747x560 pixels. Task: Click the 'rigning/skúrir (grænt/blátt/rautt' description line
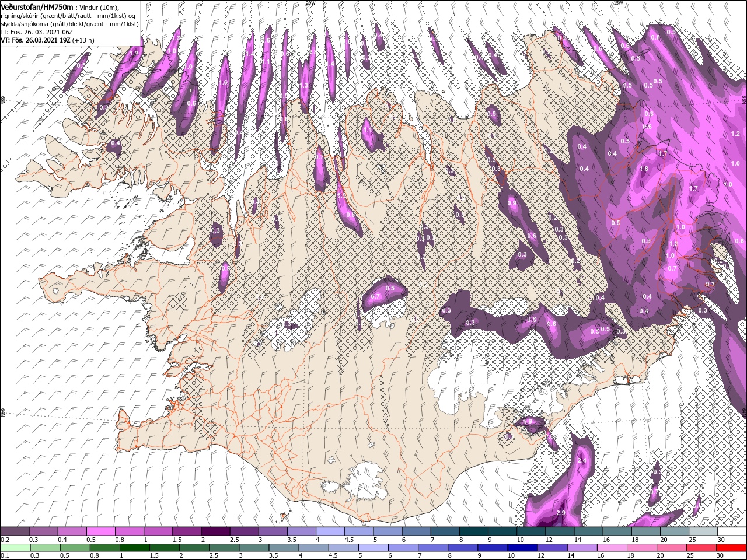click(x=68, y=15)
